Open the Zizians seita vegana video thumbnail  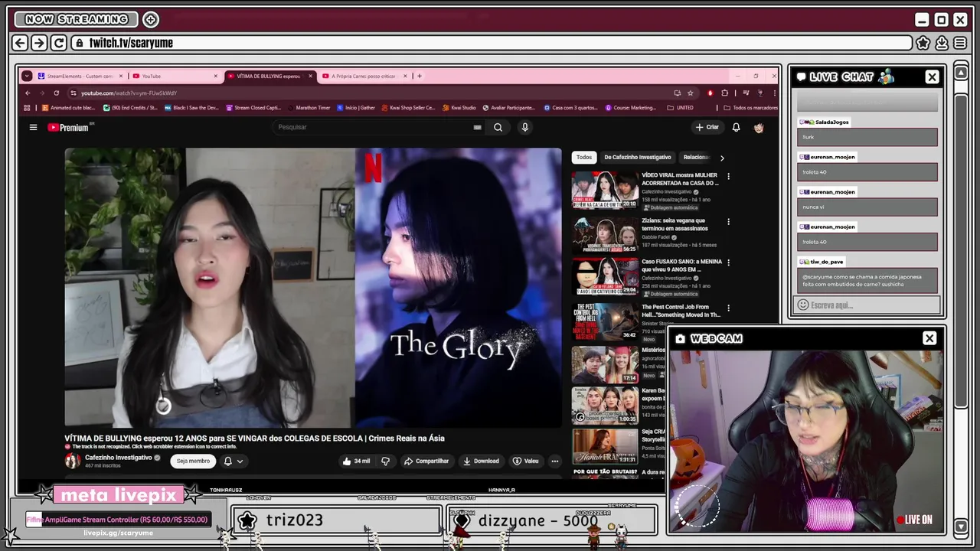[x=605, y=235]
